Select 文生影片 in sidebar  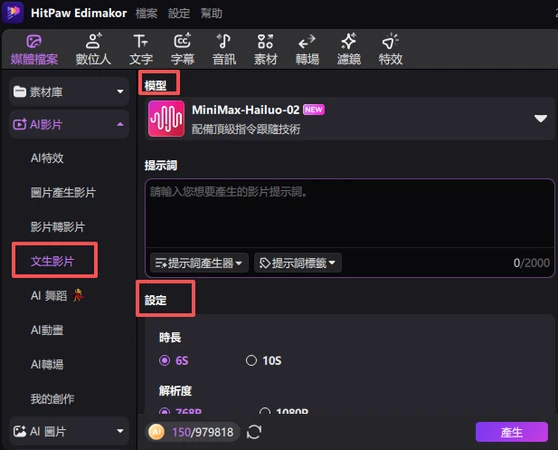(52, 261)
